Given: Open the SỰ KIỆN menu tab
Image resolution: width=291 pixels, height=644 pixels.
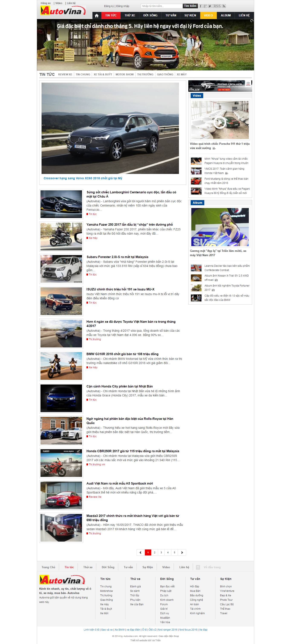Looking at the screenshot, I should pyautogui.click(x=190, y=16).
